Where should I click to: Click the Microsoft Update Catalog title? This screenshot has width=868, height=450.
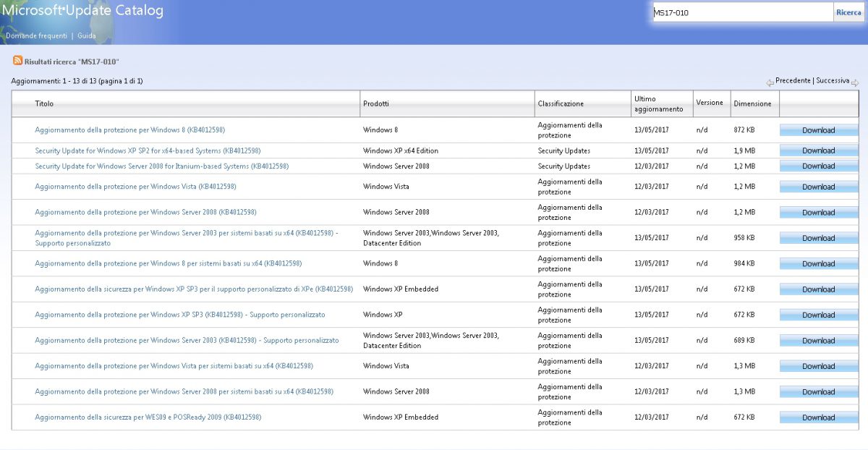(x=82, y=11)
